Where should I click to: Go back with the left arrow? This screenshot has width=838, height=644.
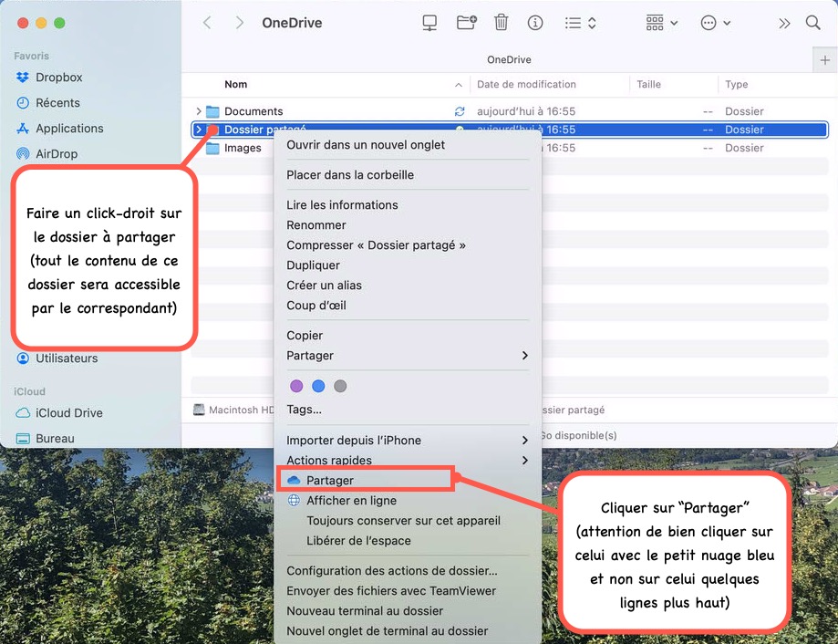[207, 23]
